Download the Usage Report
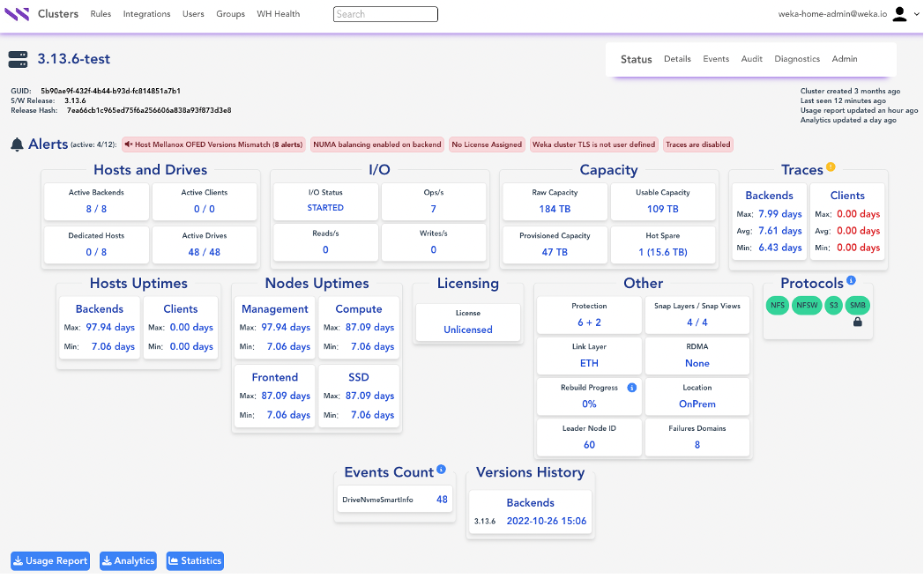This screenshot has height=578, width=924. click(x=50, y=560)
